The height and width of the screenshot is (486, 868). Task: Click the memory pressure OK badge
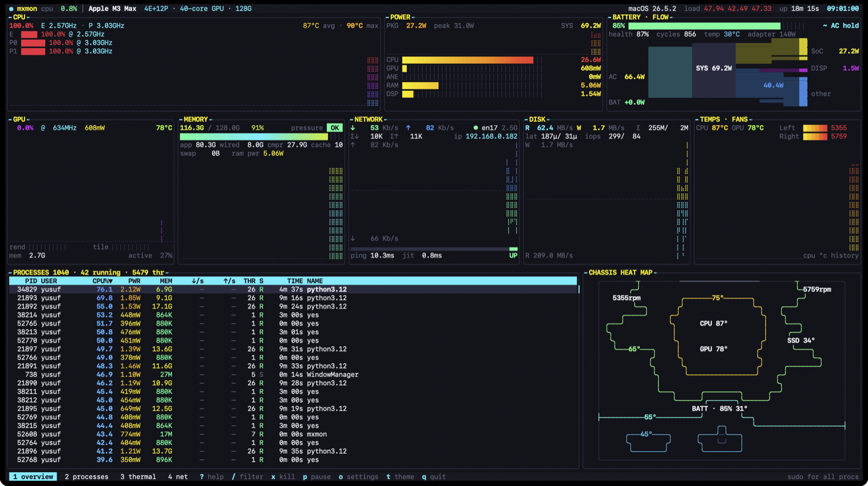(x=334, y=128)
